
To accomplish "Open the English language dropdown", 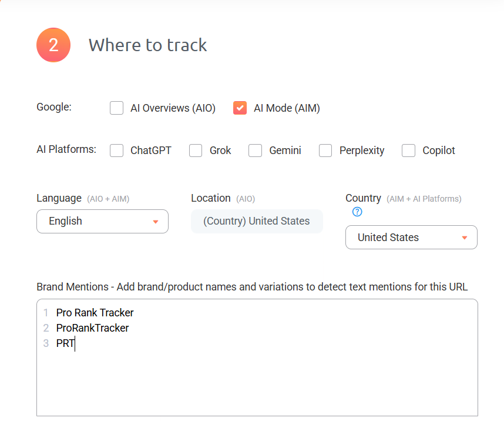I will pyautogui.click(x=103, y=222).
